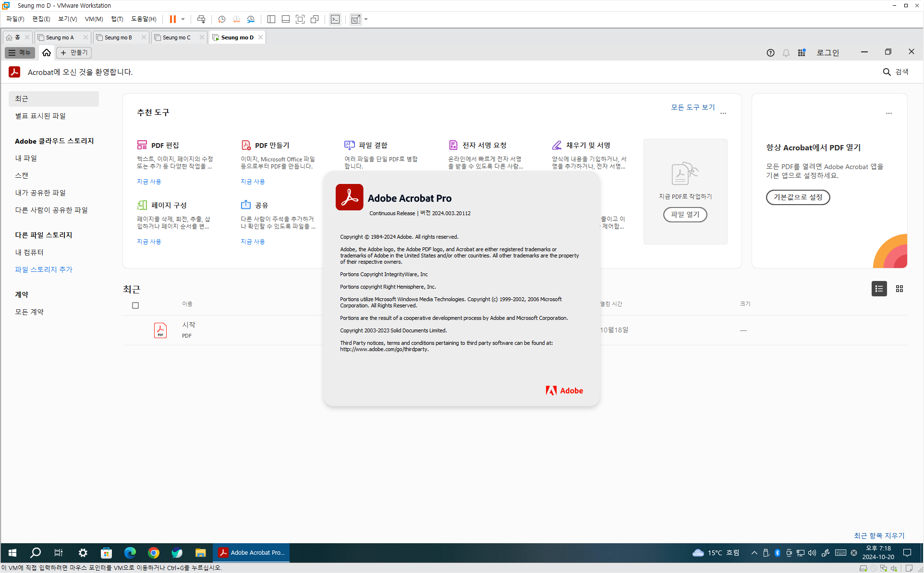Click the 공유 share tool icon
This screenshot has width=924, height=573.
tap(245, 205)
